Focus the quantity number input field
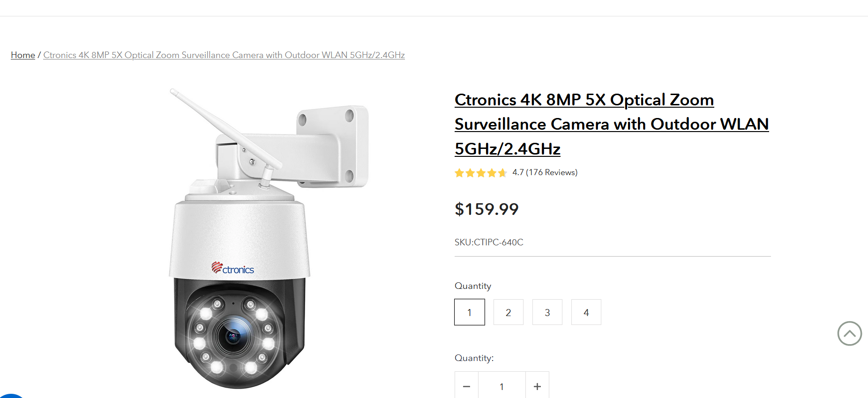Image resolution: width=868 pixels, height=398 pixels. point(501,386)
